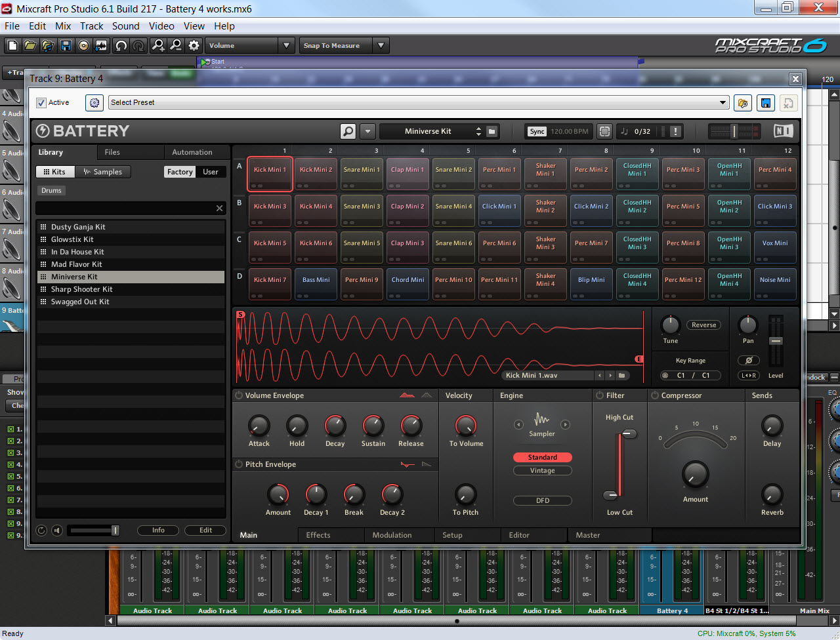Toggle the browser speaker preview icon
This screenshot has width=840, height=640.
coord(57,530)
